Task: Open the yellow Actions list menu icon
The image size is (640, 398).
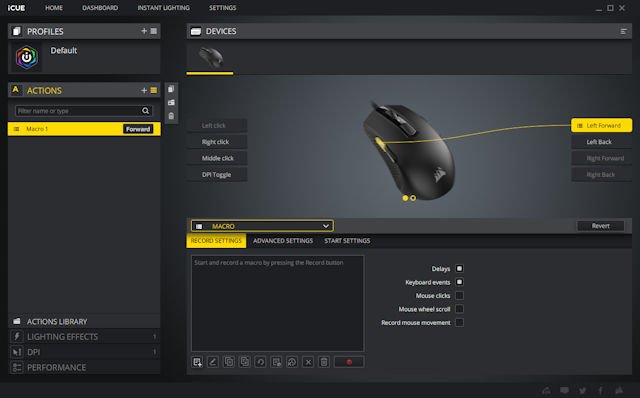Action: coord(154,90)
